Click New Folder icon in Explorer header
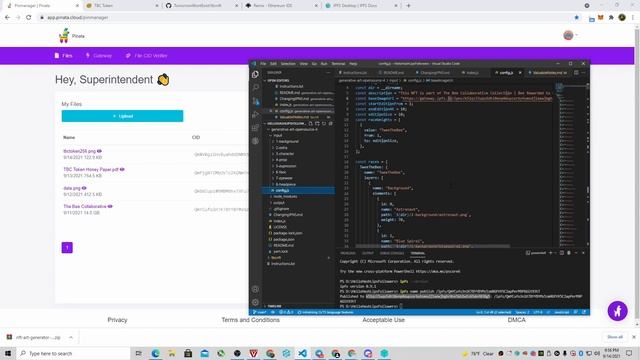This screenshot has width=640, height=360. (317, 123)
